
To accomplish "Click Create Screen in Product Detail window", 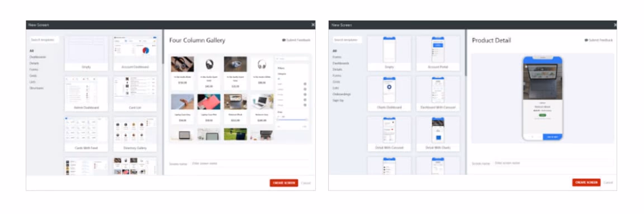I will [586, 182].
